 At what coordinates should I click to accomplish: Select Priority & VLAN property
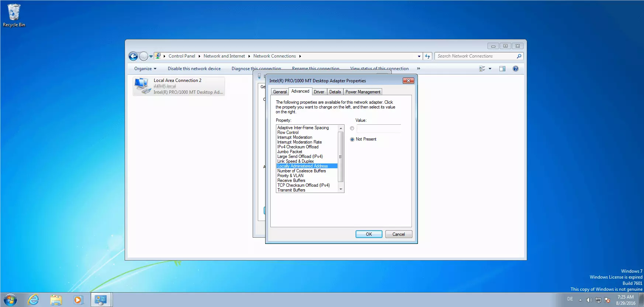(x=307, y=176)
